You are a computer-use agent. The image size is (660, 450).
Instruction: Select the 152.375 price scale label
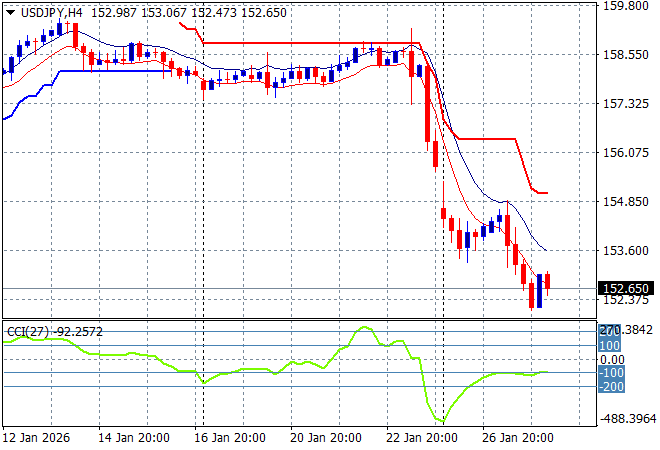click(625, 300)
